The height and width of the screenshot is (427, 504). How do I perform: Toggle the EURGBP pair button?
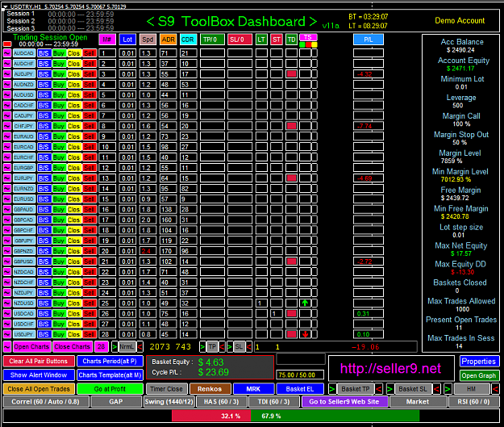click(24, 168)
